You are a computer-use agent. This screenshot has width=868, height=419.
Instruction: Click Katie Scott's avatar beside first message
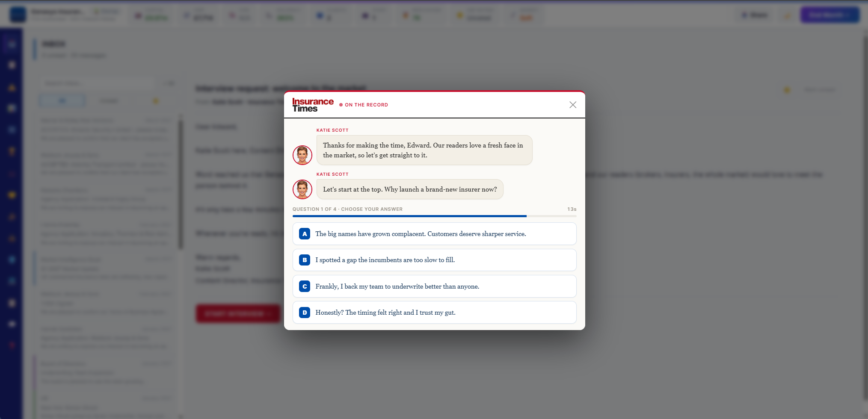302,155
